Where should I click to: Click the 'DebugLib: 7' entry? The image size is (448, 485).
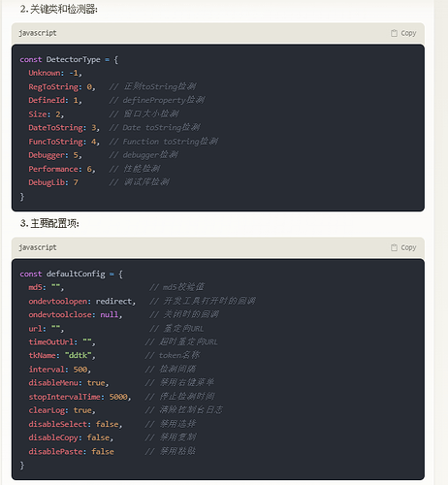(53, 182)
